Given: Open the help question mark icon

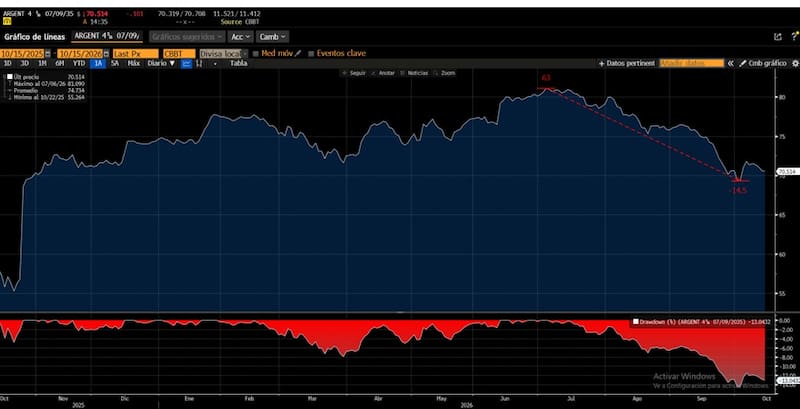Looking at the screenshot, I should tap(795, 37).
